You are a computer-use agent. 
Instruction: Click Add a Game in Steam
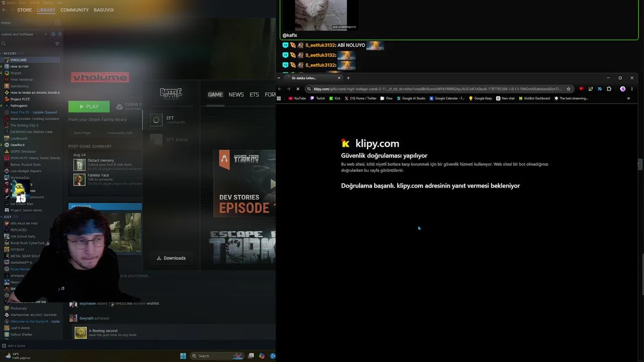(x=14, y=346)
